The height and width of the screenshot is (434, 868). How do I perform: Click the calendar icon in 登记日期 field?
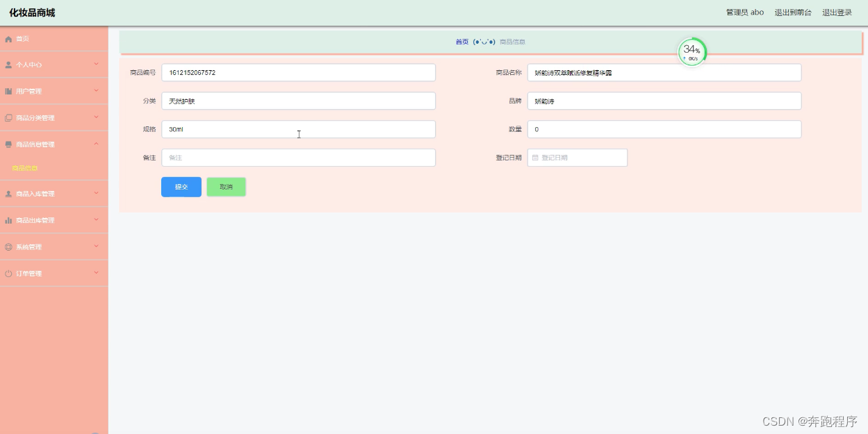point(535,158)
